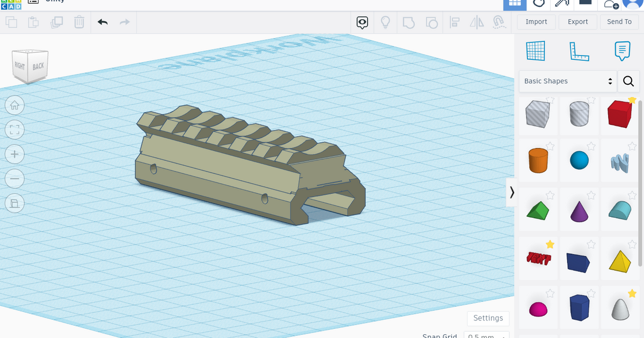This screenshot has height=338, width=644.
Task: Select the Delete icon in the toolbar
Action: click(79, 22)
